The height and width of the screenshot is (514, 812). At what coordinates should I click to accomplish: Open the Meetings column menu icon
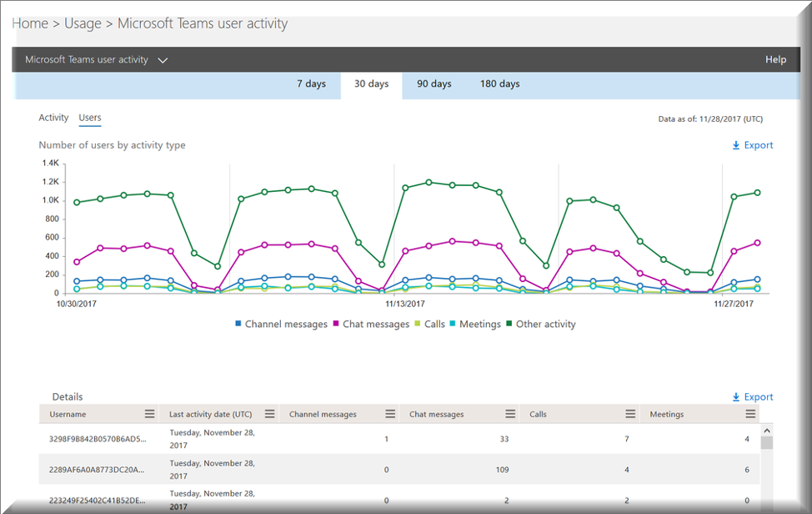[x=752, y=413]
